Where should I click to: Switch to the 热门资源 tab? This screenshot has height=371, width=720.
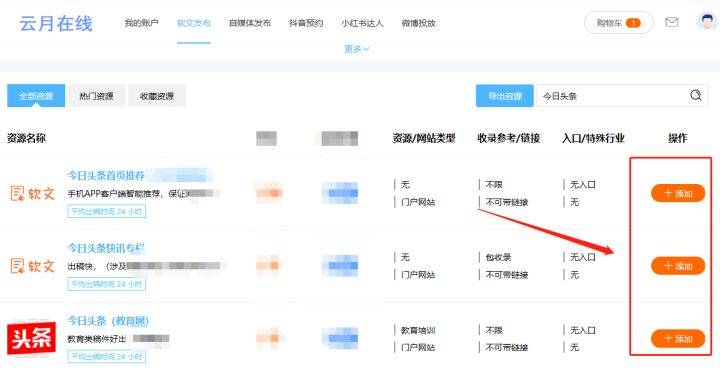pyautogui.click(x=96, y=96)
